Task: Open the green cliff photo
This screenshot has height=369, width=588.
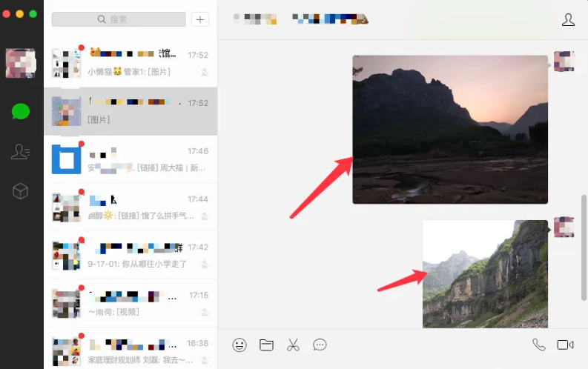Action: pos(485,273)
